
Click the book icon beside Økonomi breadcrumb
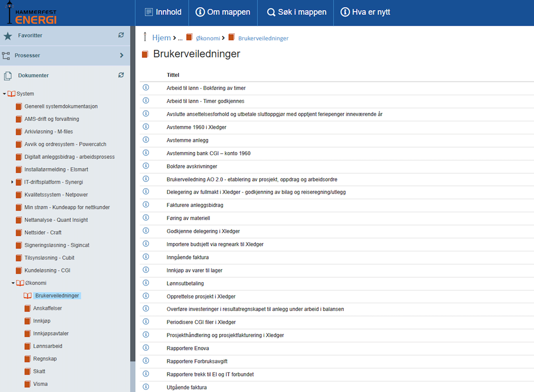[x=189, y=37]
